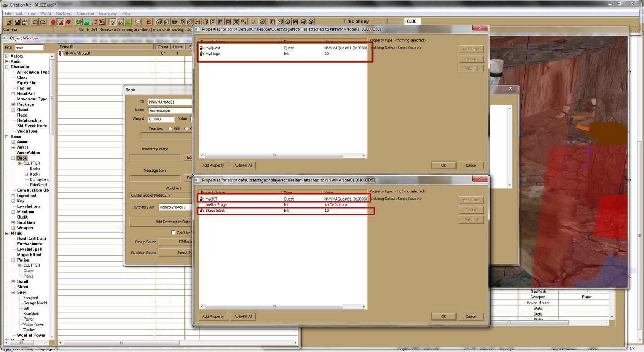Open the green globe world editing icon
Screen dimensions: 644x352
coord(79,22)
